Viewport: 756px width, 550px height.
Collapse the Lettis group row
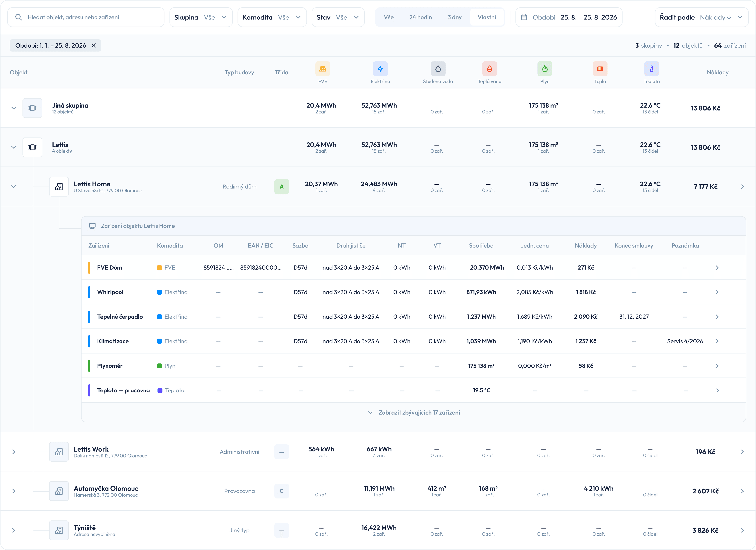[14, 147]
